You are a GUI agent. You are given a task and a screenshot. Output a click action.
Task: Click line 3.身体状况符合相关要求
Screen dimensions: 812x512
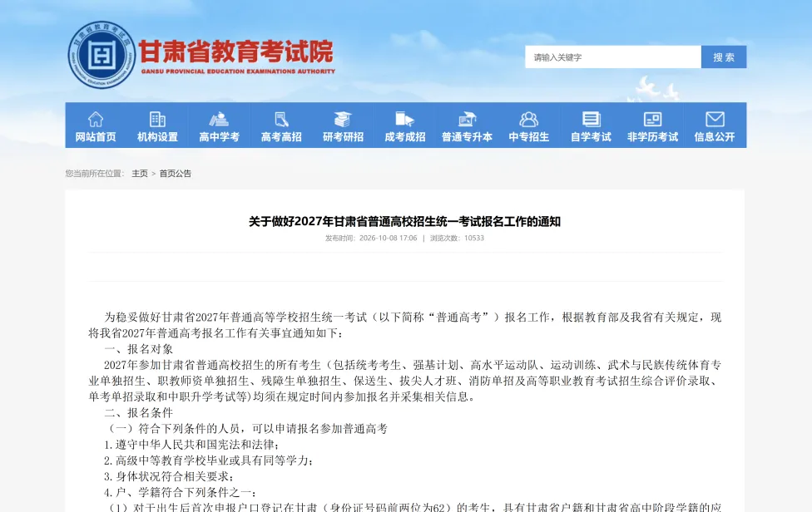click(x=169, y=476)
